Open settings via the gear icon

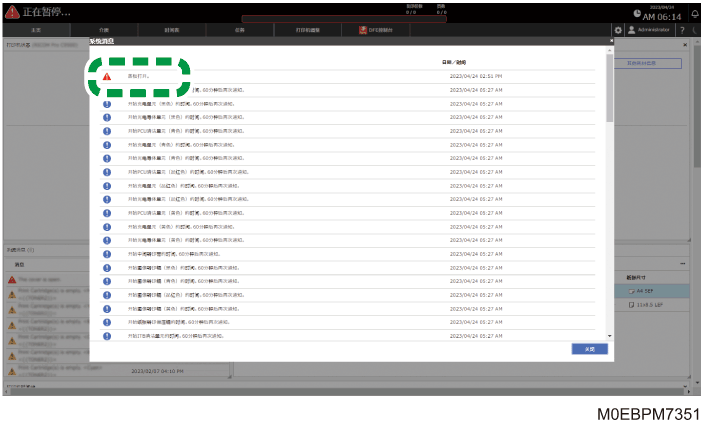pos(618,30)
